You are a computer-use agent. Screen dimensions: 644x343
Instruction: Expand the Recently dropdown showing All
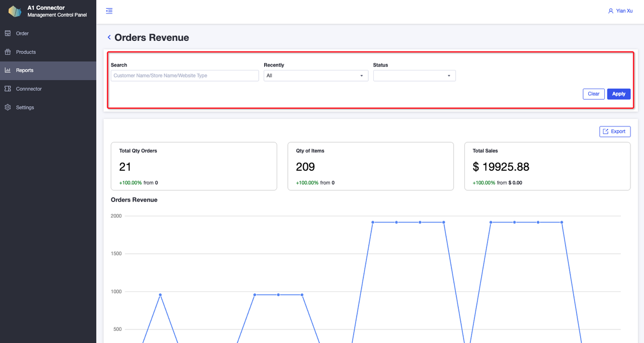click(316, 76)
